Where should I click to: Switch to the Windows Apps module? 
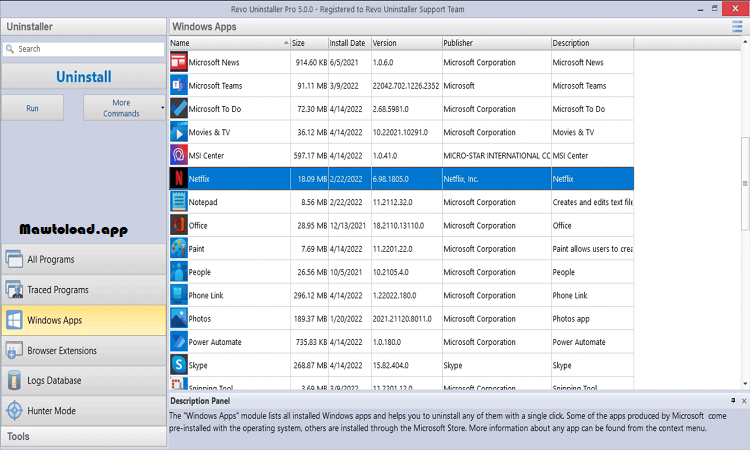(x=84, y=320)
